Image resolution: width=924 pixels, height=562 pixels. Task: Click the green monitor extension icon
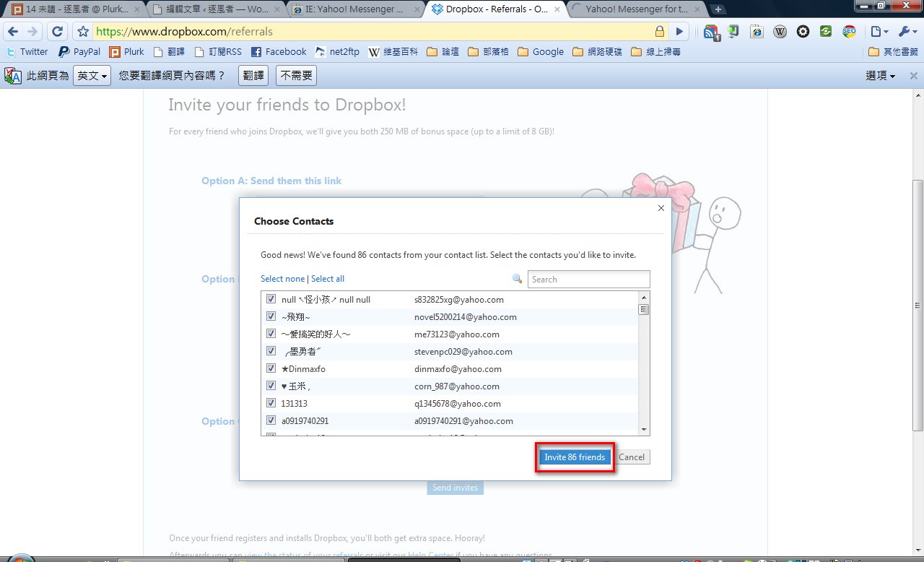pos(733,32)
